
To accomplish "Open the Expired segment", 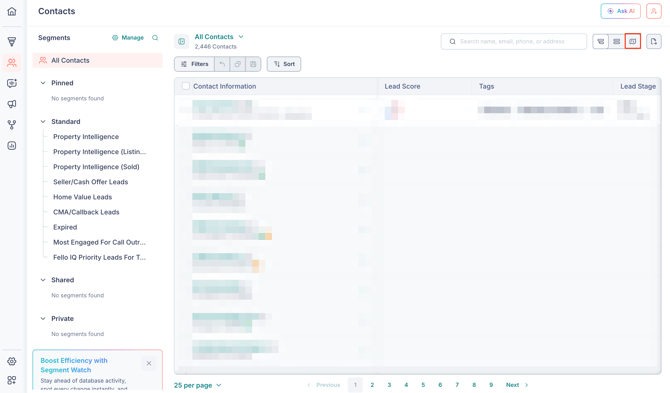I will (65, 227).
